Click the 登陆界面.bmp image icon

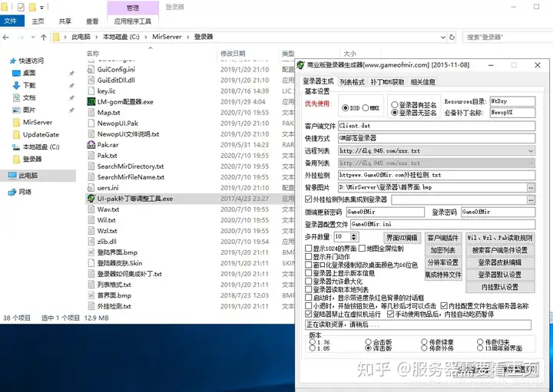pos(91,252)
